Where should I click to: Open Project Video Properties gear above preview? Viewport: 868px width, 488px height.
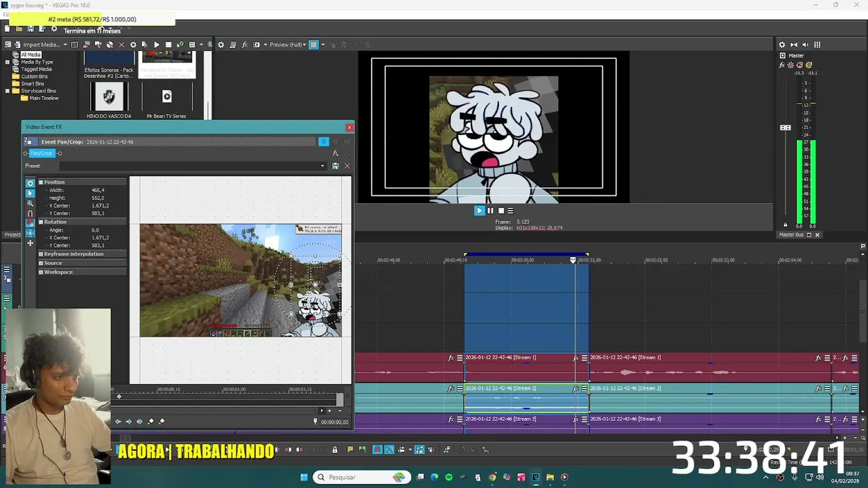(220, 45)
